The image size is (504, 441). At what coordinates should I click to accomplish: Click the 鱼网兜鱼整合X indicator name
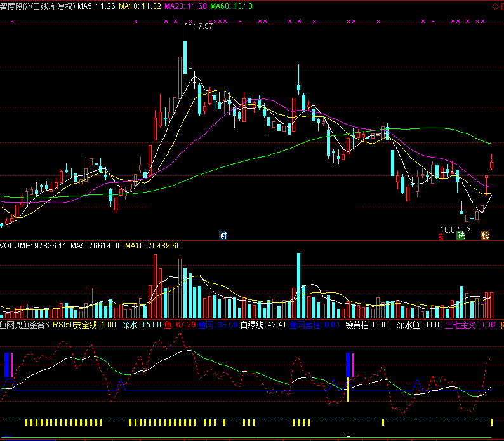point(25,325)
